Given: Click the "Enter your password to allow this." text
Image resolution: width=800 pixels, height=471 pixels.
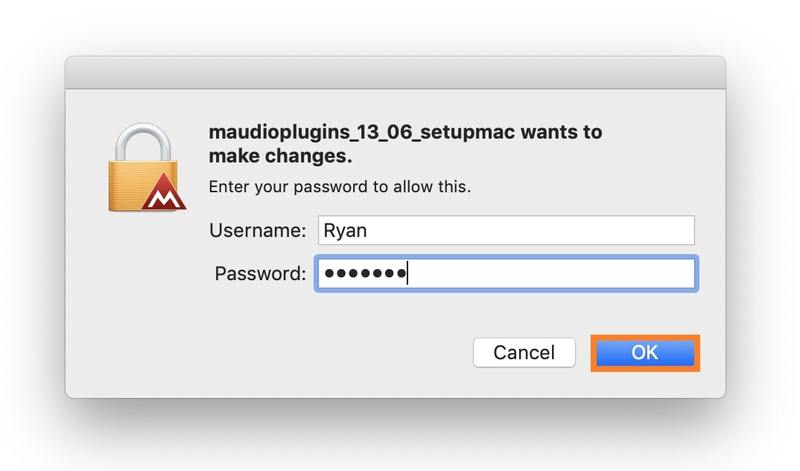Looking at the screenshot, I should click(x=338, y=186).
